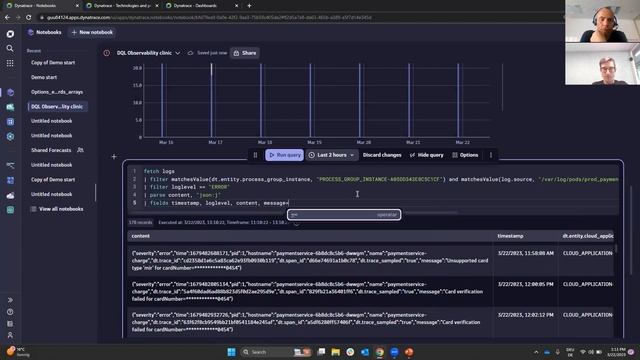Image resolution: width=640 pixels, height=360 pixels.
Task: Close the Dynatrace Dashboards browser tab
Action: tap(236, 6)
